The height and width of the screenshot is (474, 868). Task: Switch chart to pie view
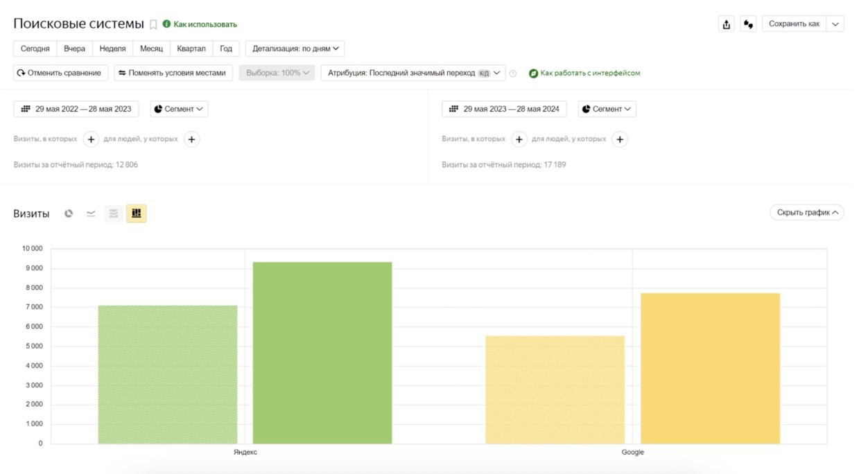click(69, 213)
